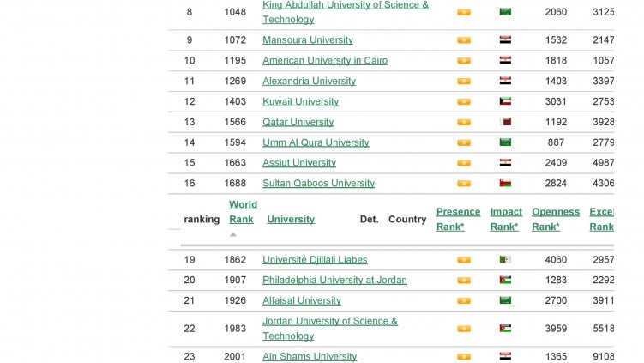The width and height of the screenshot is (644, 363).
Task: Select world rank value 1048
Action: pos(235,12)
